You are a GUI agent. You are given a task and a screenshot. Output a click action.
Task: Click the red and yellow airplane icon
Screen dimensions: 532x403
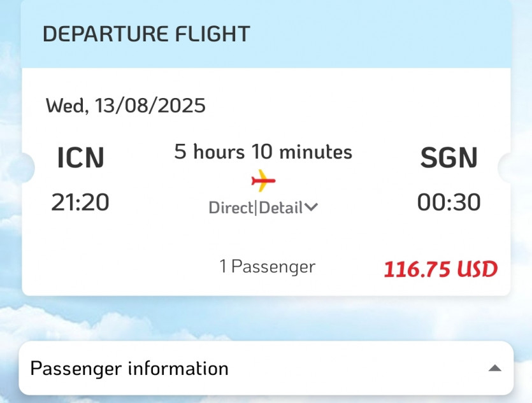[x=263, y=181]
